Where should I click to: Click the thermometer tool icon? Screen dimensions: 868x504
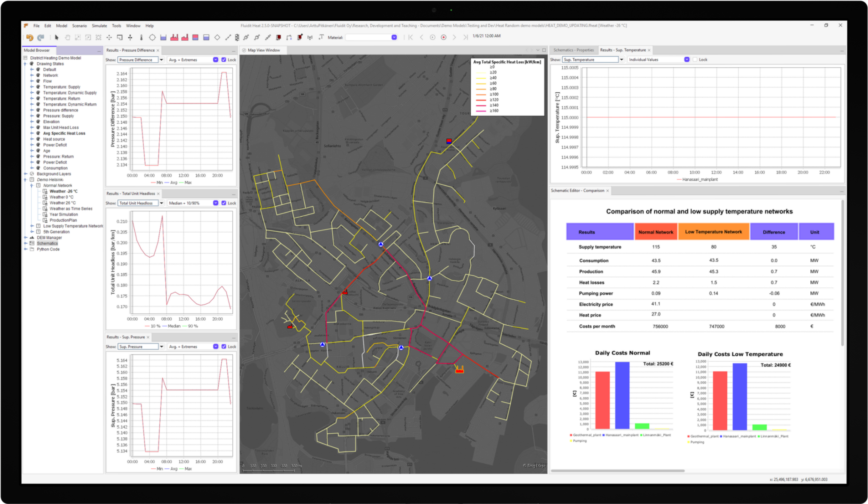[x=141, y=37]
